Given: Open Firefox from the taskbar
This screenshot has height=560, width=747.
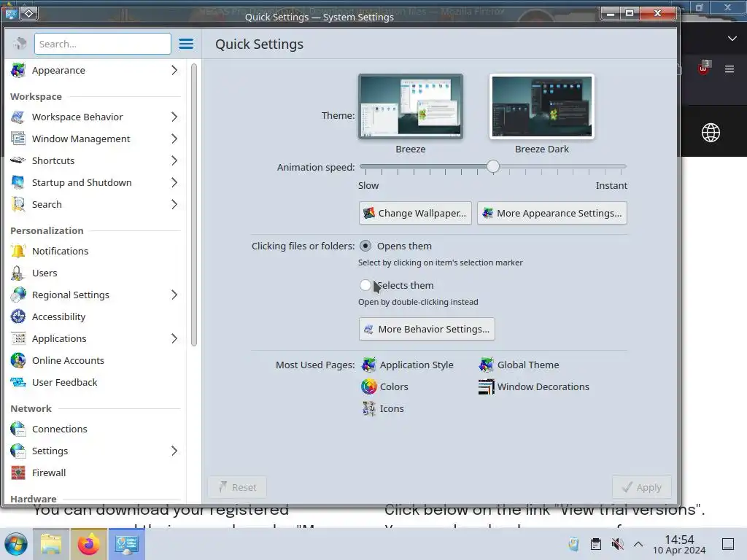Looking at the screenshot, I should tap(88, 544).
